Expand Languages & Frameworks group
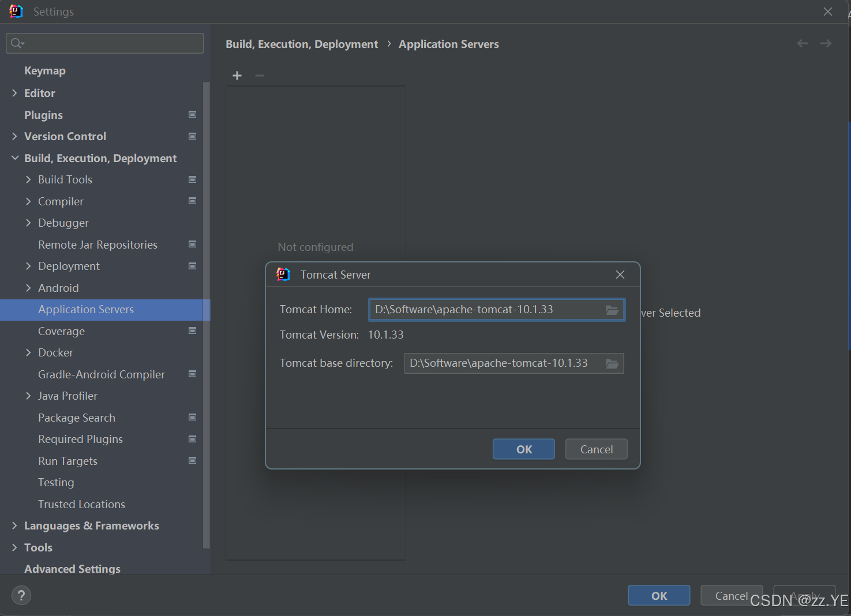 (x=14, y=525)
